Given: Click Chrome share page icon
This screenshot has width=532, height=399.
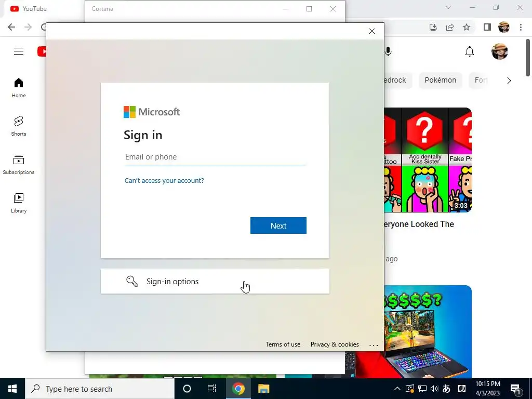Looking at the screenshot, I should tap(450, 27).
